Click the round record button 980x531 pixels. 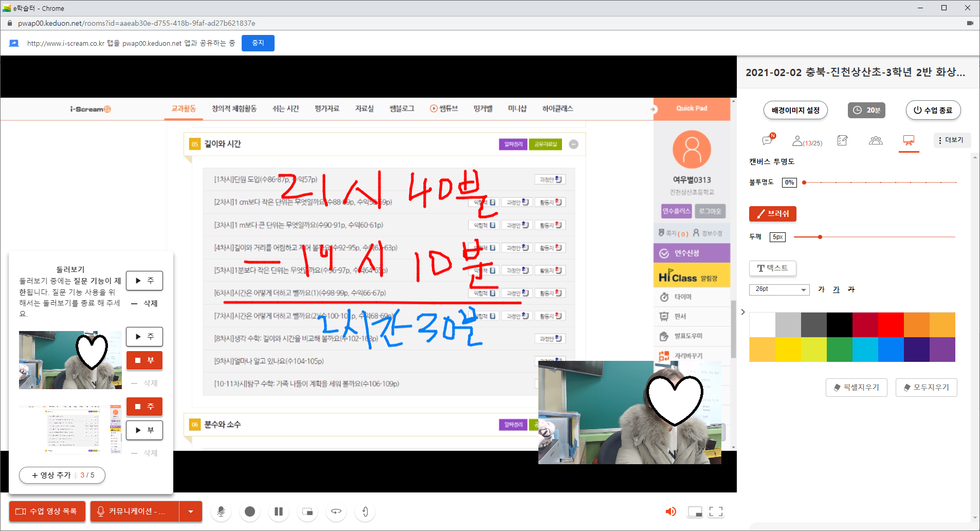250,511
